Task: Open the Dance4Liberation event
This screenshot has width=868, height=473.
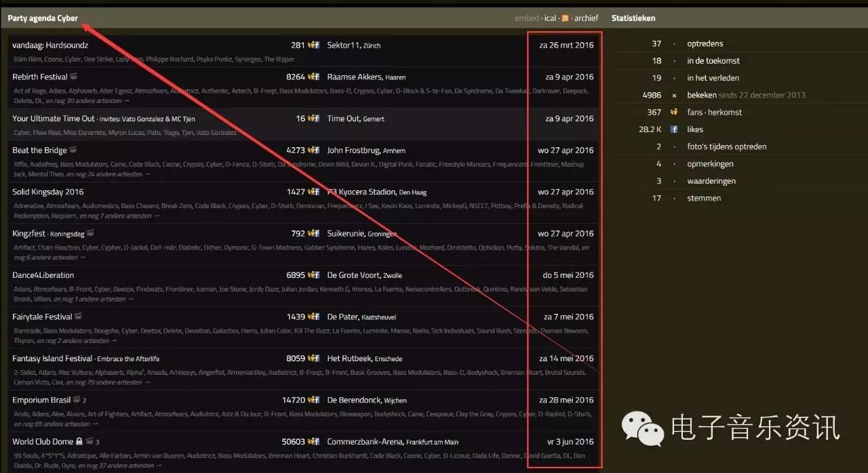Action: point(43,275)
